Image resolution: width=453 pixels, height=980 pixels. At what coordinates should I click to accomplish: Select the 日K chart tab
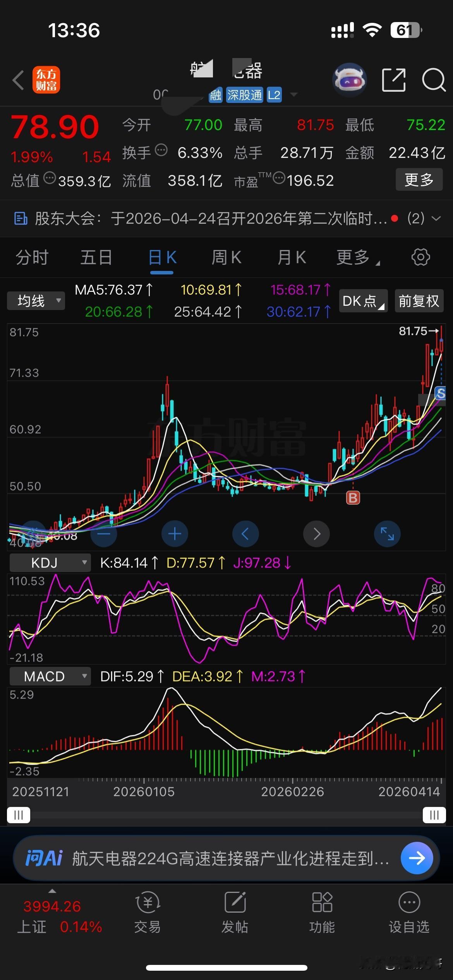(x=162, y=257)
